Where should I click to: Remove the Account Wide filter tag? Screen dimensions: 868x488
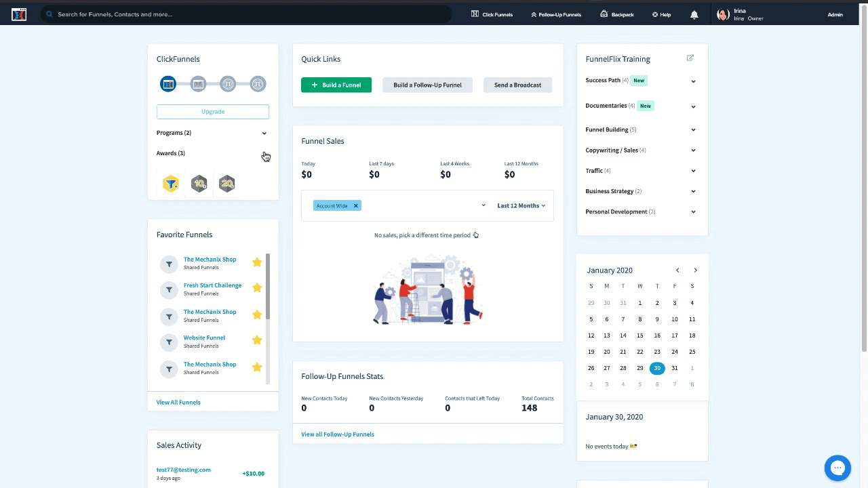tap(355, 205)
